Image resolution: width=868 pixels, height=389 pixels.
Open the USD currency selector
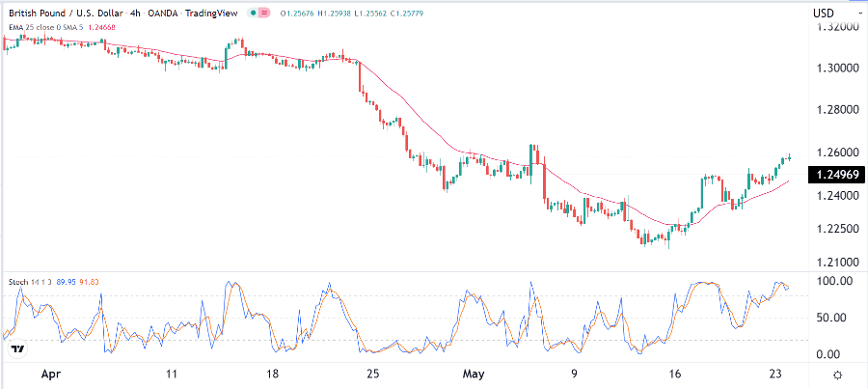pos(824,13)
